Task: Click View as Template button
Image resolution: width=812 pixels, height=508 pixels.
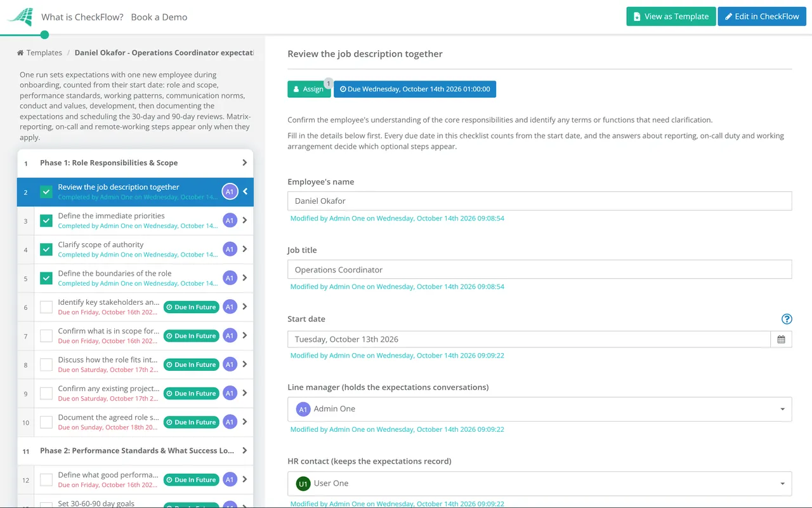Action: [671, 17]
